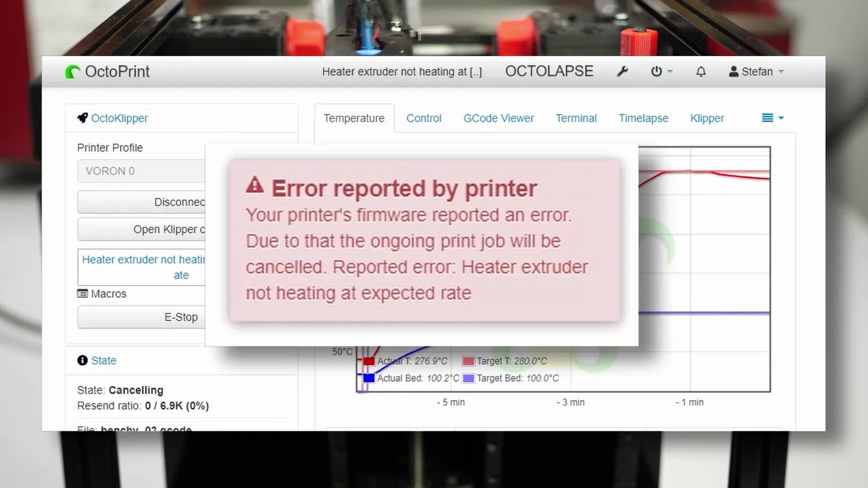
Task: Click the 'Target Bed: 100.0°C' legend text
Action: (x=518, y=378)
